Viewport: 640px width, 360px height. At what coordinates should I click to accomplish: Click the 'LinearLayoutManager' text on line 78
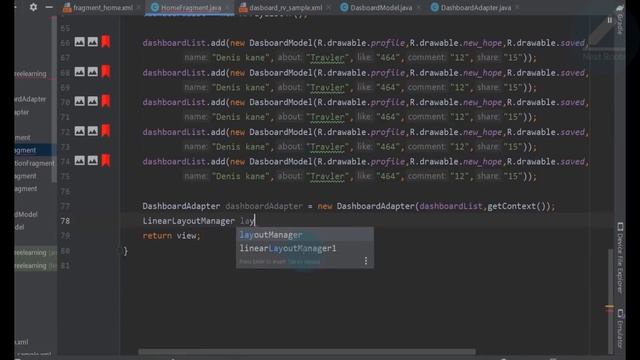189,221
